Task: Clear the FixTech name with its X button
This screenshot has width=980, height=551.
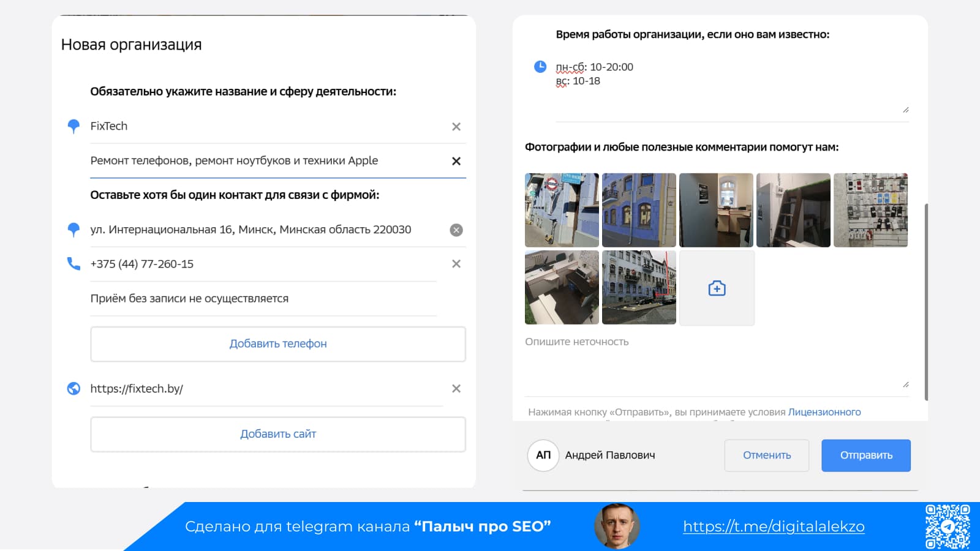Action: [456, 126]
